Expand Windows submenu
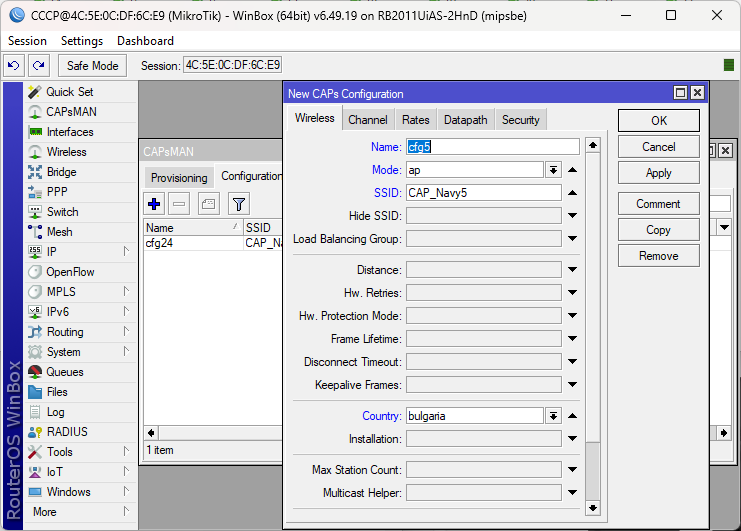Screen dimensions: 741x531 click(x=126, y=491)
